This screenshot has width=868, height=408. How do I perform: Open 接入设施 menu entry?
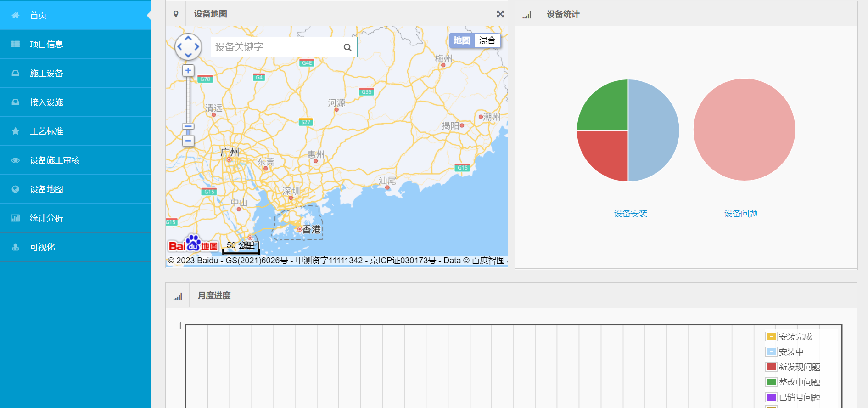76,102
